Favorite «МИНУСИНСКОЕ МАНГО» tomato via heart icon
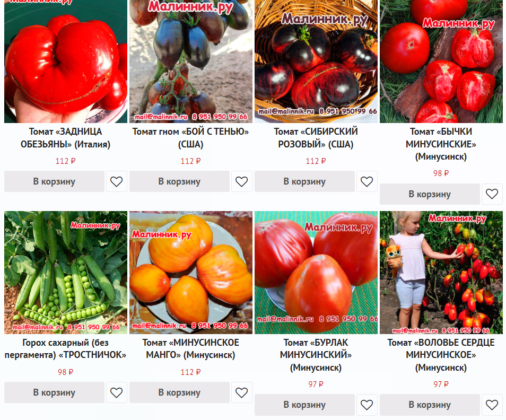 (x=241, y=392)
